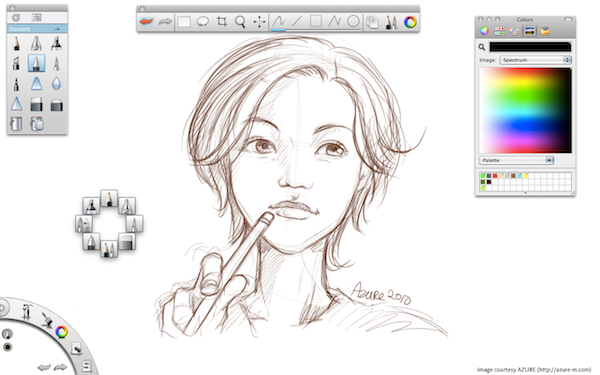This screenshot has width=600, height=375.
Task: Open the Layers icon in toolbar
Action: (x=372, y=22)
